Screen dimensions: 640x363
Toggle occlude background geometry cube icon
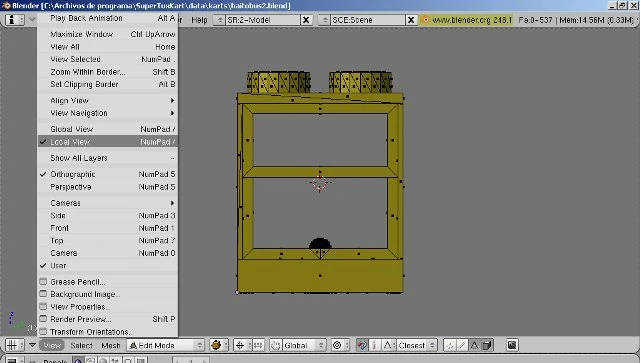[487, 345]
